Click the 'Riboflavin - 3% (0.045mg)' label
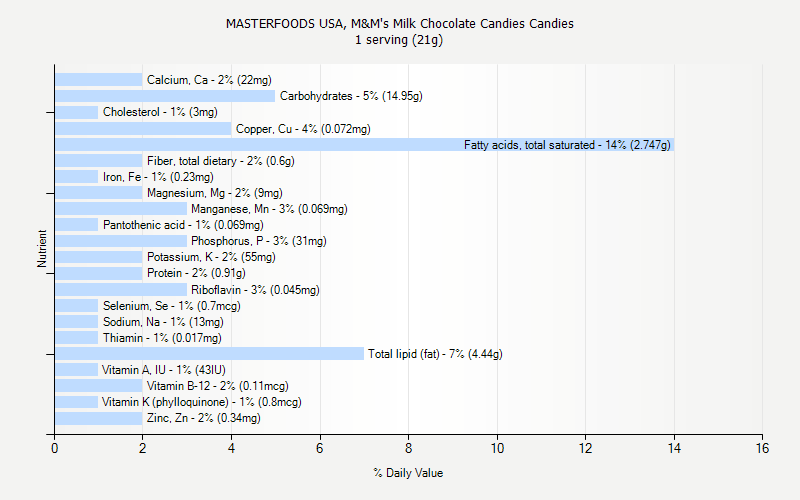Image resolution: width=800 pixels, height=500 pixels. [x=255, y=290]
